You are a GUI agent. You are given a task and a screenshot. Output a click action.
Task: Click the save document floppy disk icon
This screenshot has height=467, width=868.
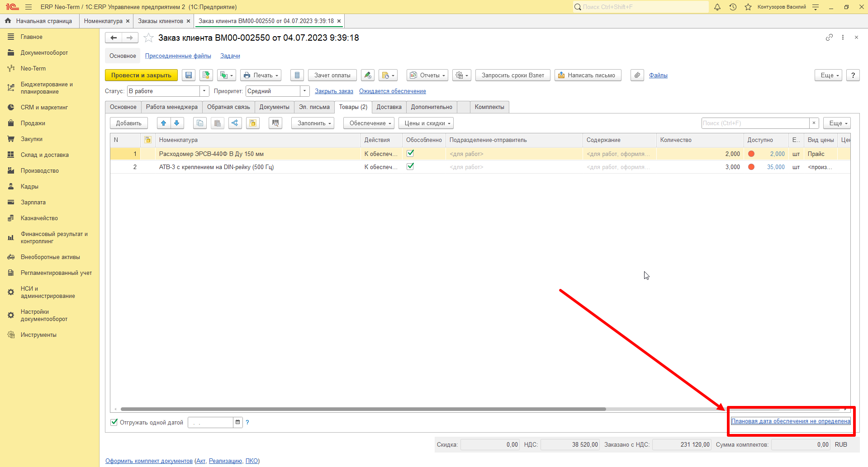pyautogui.click(x=189, y=75)
